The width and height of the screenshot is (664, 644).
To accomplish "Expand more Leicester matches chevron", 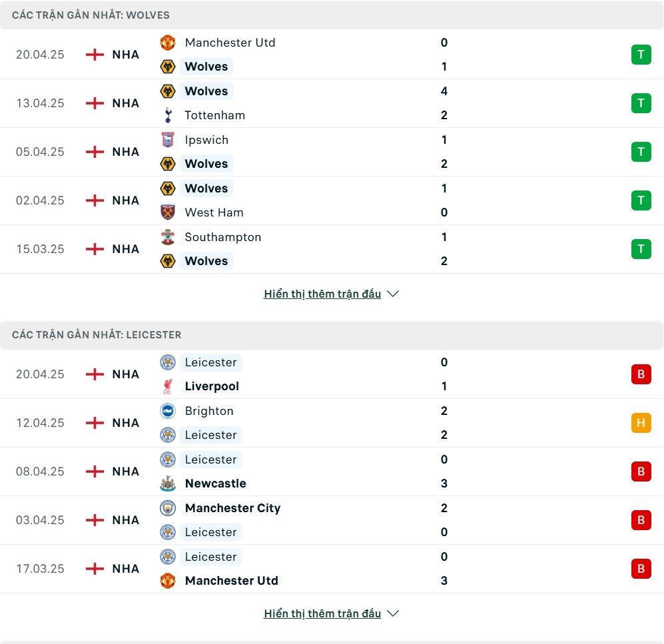I will tap(393, 613).
